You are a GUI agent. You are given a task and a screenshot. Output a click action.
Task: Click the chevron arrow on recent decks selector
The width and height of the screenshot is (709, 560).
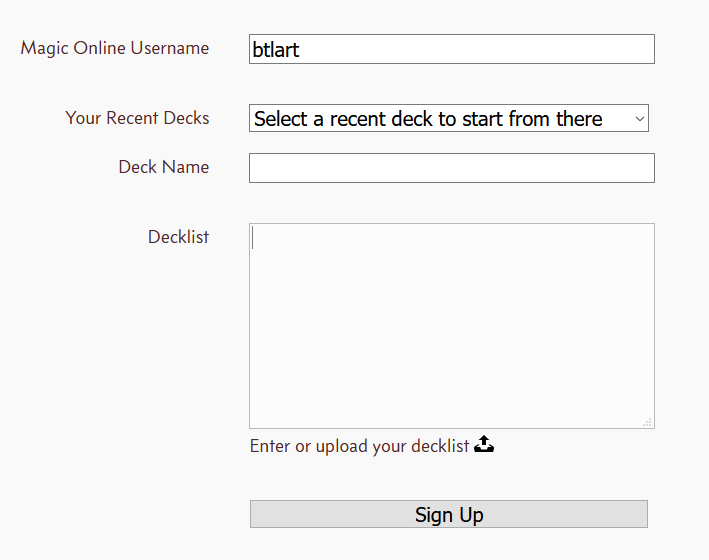tap(639, 119)
